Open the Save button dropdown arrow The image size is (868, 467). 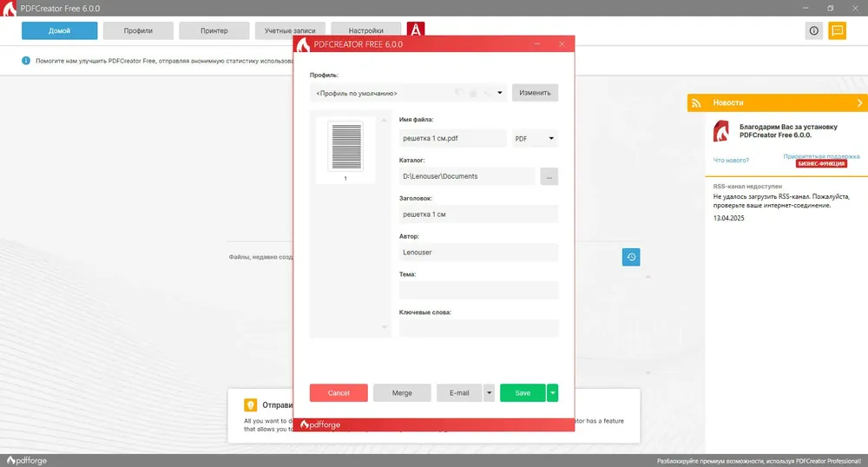point(552,393)
